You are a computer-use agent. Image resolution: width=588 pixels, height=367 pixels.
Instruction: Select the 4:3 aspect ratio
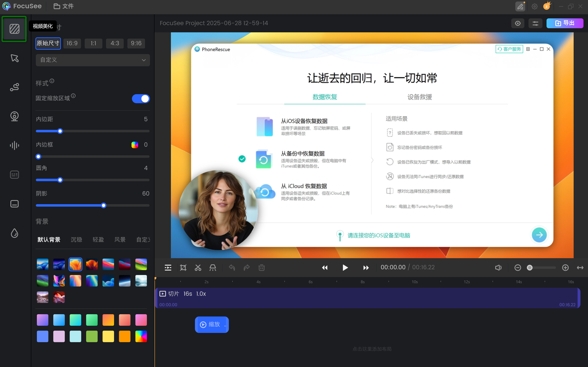[x=115, y=43]
